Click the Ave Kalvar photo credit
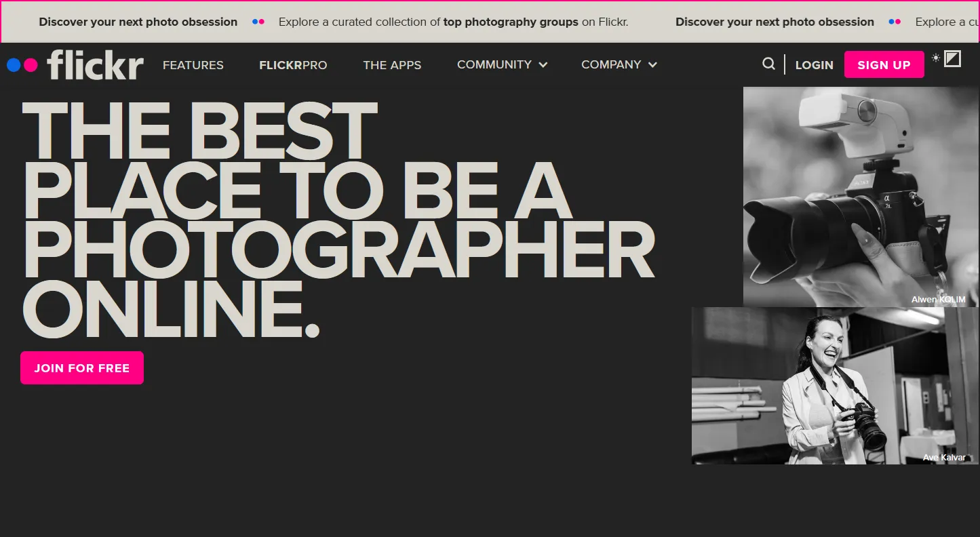 pos(944,457)
